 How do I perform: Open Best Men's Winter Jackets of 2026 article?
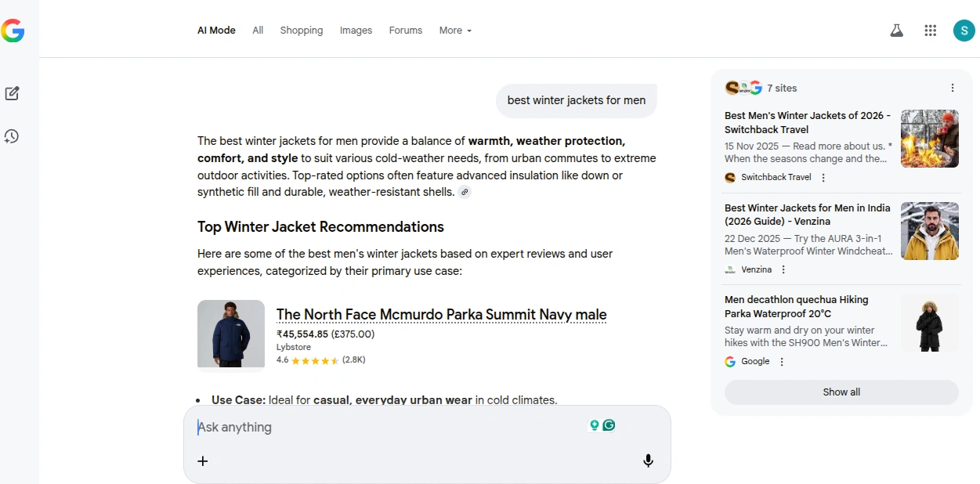(808, 123)
